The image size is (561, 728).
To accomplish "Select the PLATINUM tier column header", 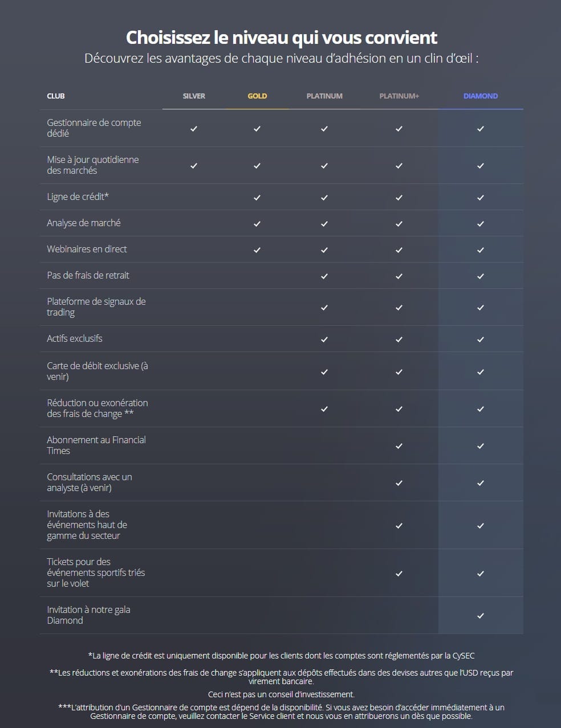I will coord(324,96).
